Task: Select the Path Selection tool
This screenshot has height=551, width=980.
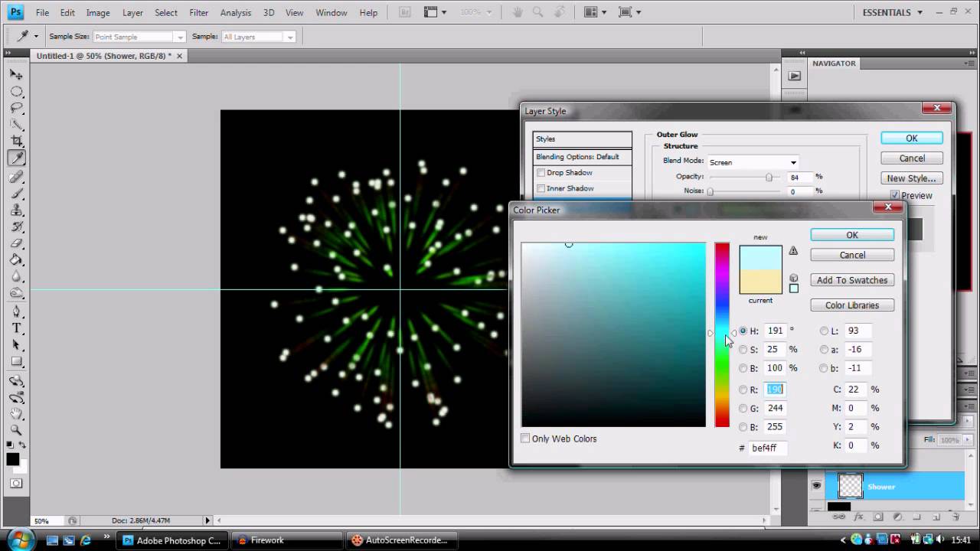Action: [16, 345]
